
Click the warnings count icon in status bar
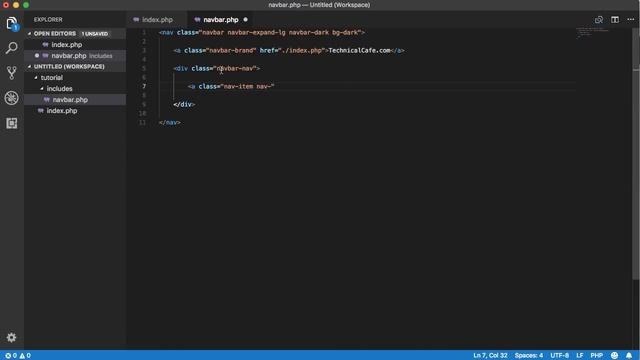[25, 356]
